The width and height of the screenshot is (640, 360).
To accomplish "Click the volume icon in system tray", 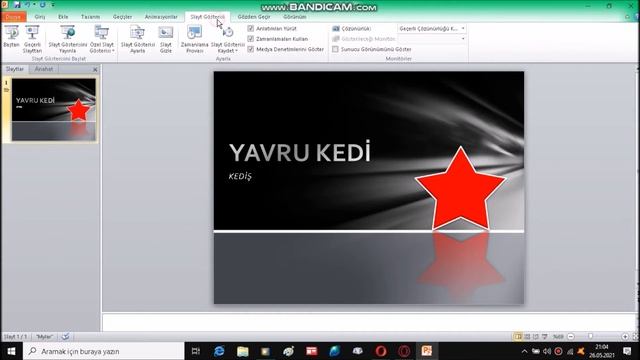I will pos(547,351).
